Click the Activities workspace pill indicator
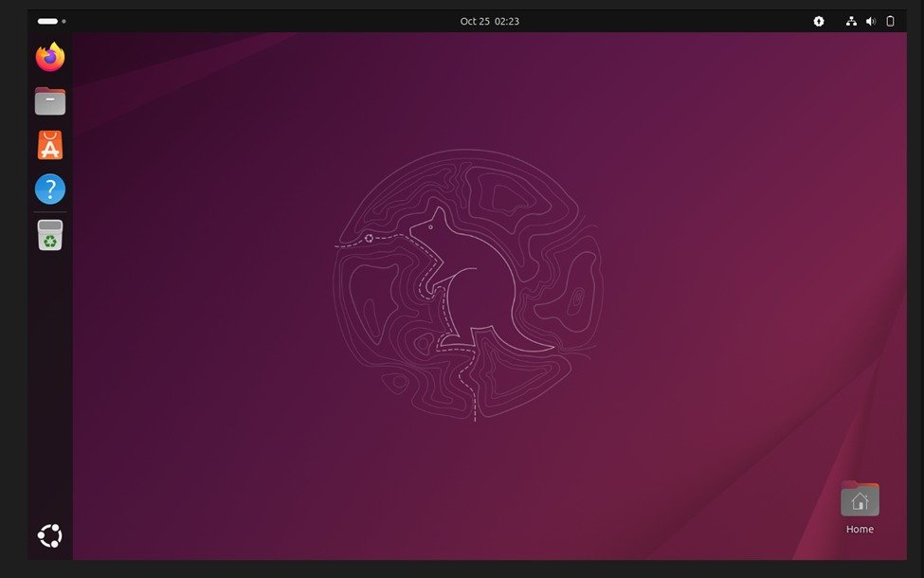This screenshot has height=578, width=924. (49, 19)
